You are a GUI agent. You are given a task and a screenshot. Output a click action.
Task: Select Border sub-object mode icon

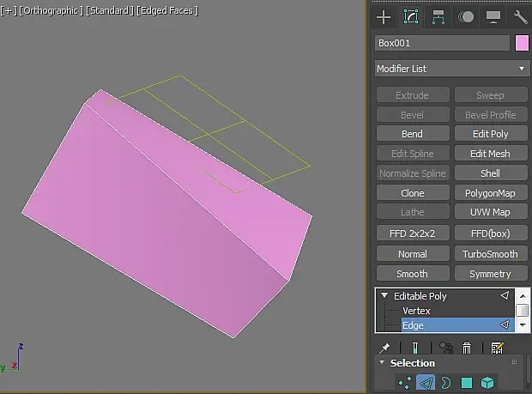[446, 383]
